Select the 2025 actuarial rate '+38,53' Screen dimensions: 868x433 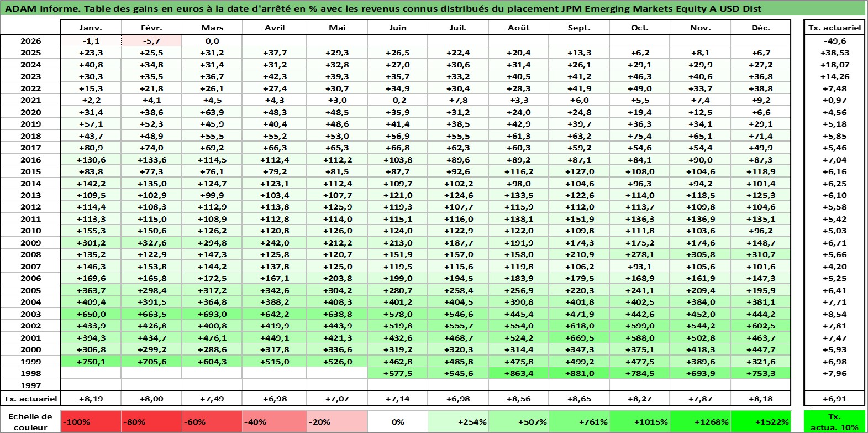(x=834, y=53)
